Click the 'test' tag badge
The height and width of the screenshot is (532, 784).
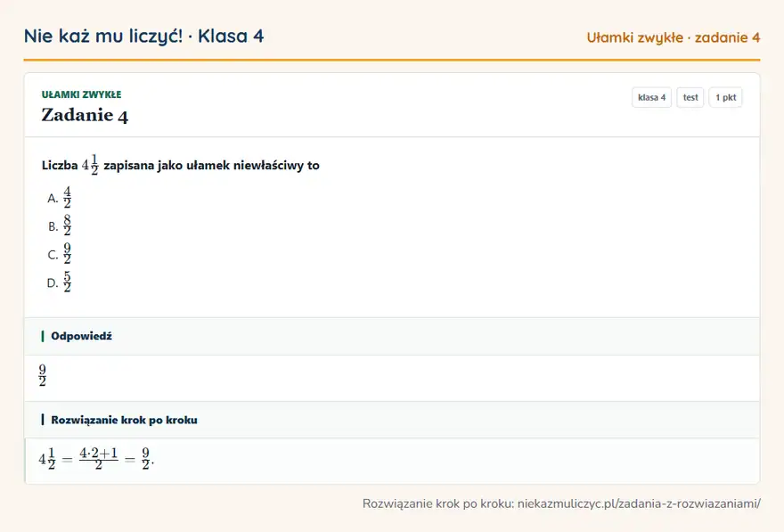point(690,97)
